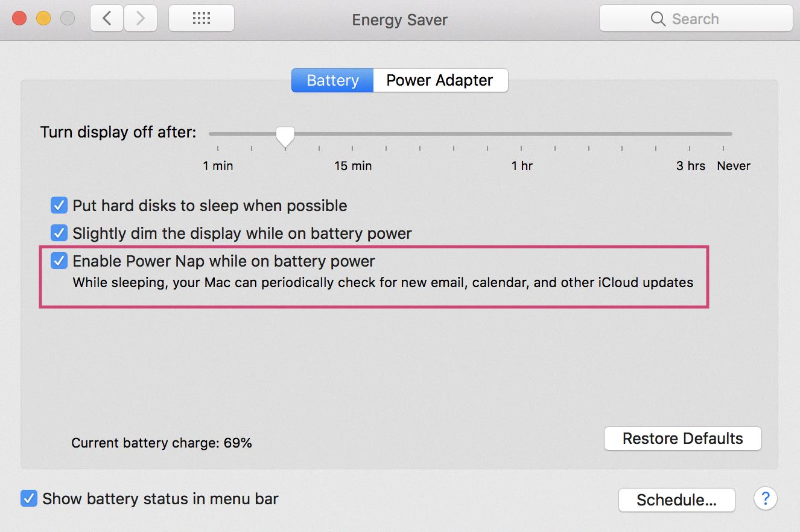Viewport: 800px width, 532px height.
Task: Disable Slightly dim the display on battery power
Action: [x=59, y=233]
